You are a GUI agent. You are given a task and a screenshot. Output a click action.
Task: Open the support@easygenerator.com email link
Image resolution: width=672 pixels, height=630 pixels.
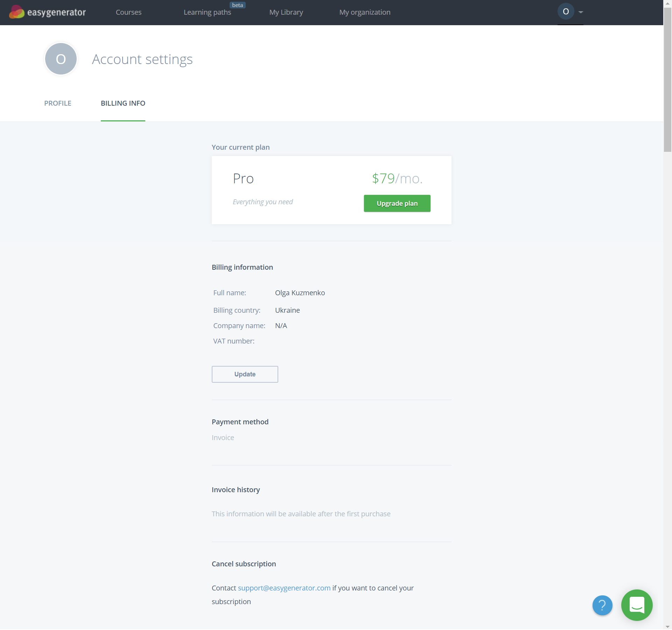click(x=284, y=588)
